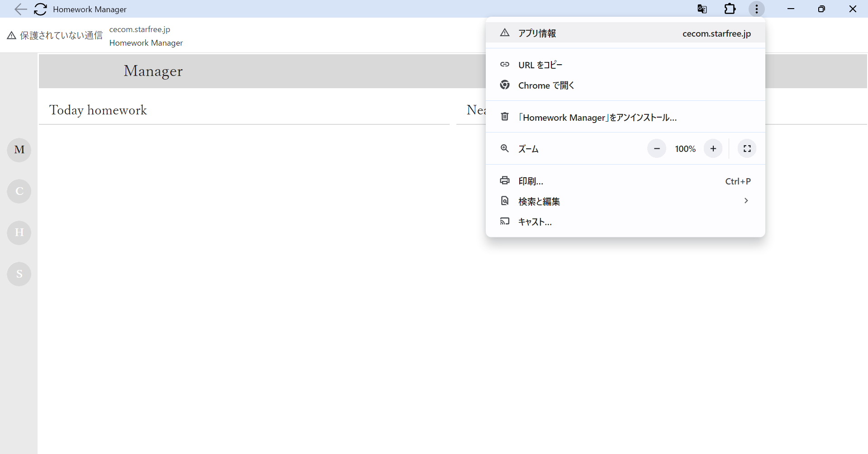Select the C sidebar circle
The width and height of the screenshot is (868, 454).
[19, 191]
